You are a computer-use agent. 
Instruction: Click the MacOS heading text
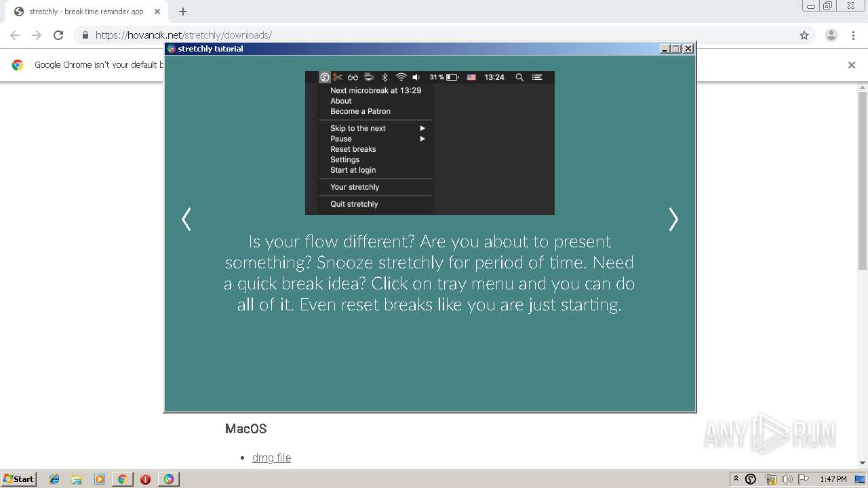pyautogui.click(x=245, y=429)
